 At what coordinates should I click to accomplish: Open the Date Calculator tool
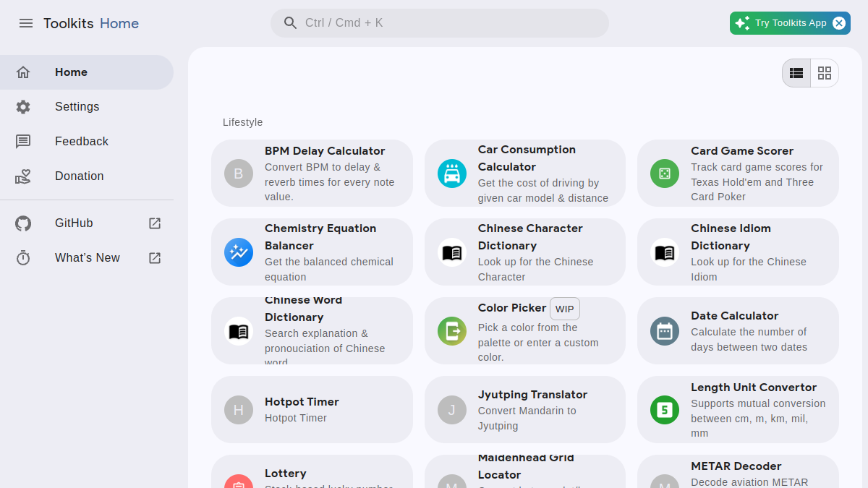[738, 331]
